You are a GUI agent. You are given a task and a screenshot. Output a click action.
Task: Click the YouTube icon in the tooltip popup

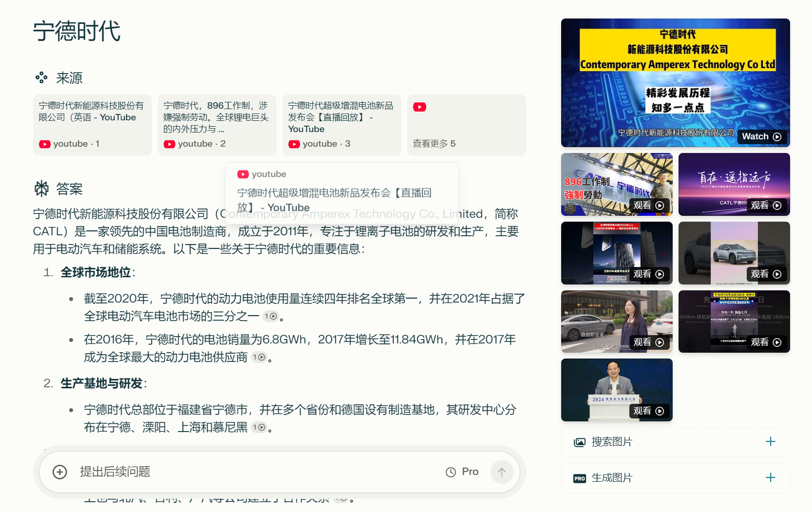pos(243,174)
